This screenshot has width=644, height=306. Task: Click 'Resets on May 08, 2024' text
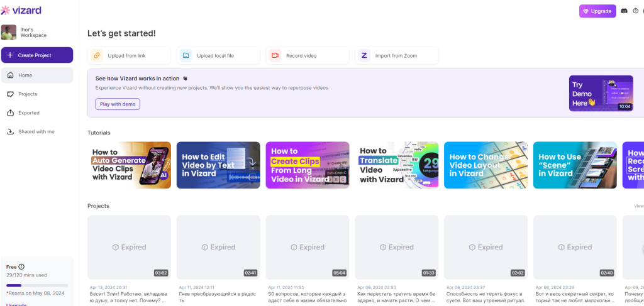click(x=35, y=293)
